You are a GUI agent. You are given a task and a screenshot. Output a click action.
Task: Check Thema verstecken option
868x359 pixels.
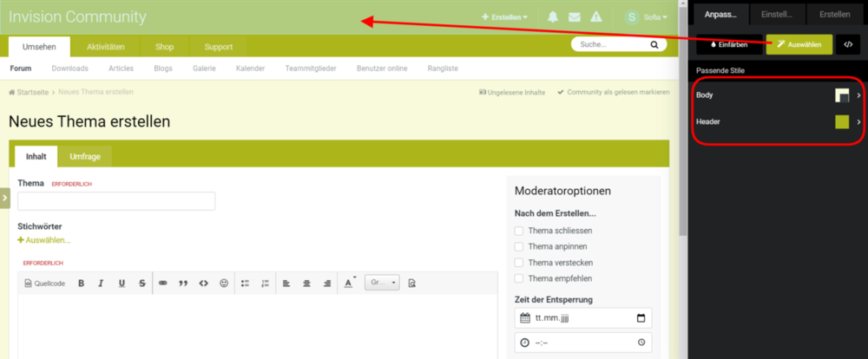[x=519, y=263]
